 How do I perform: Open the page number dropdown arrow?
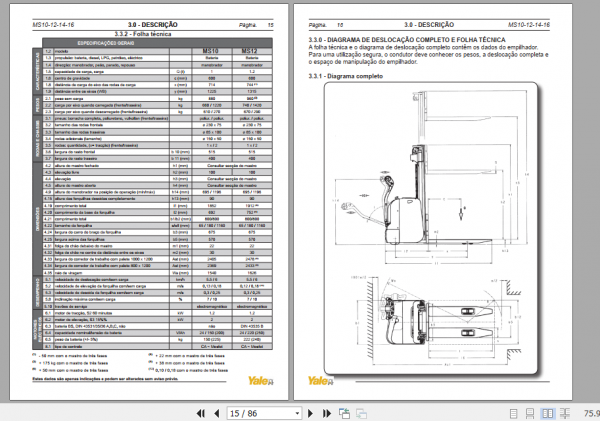pos(297,414)
